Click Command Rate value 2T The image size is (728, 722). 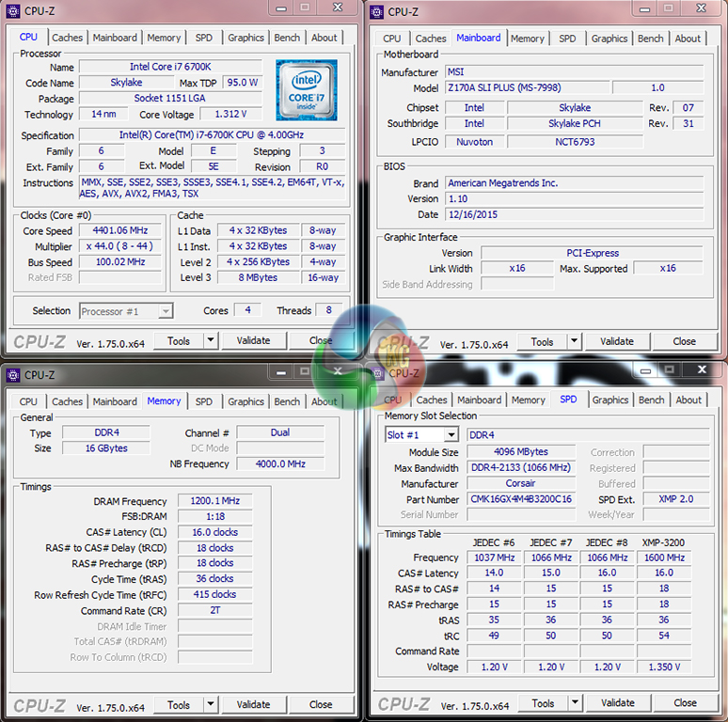coord(215,610)
